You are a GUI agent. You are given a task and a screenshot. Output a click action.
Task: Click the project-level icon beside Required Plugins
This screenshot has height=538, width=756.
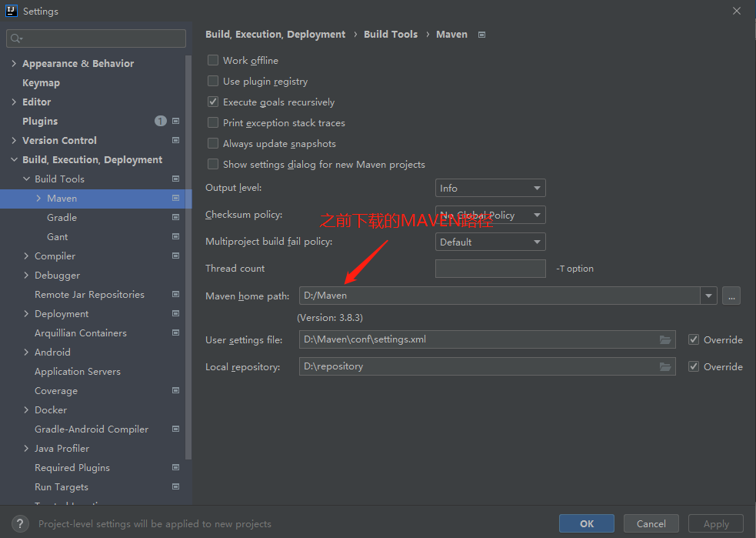(x=176, y=467)
